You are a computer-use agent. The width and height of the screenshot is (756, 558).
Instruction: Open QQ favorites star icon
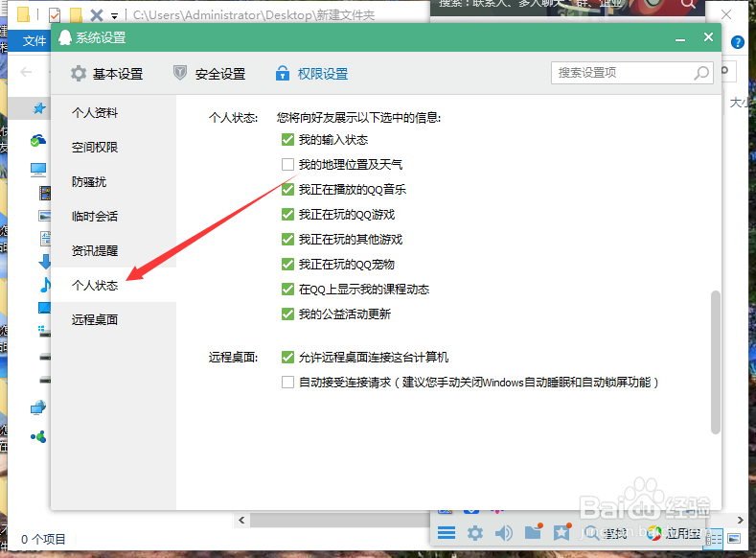click(562, 532)
